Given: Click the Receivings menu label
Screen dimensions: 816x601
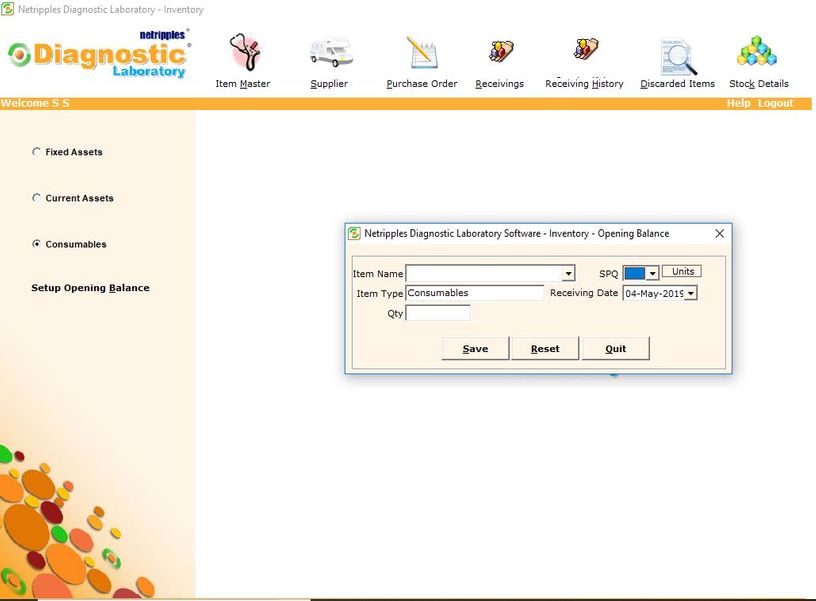Looking at the screenshot, I should pos(500,84).
